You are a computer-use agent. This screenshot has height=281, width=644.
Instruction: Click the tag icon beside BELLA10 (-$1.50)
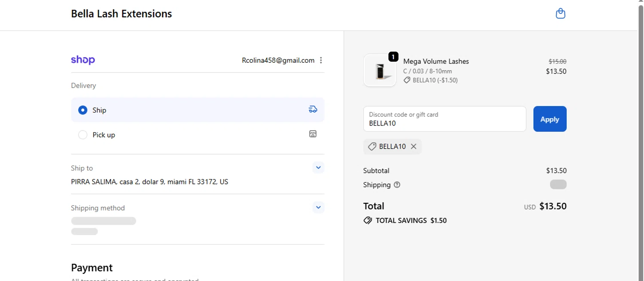(x=407, y=80)
